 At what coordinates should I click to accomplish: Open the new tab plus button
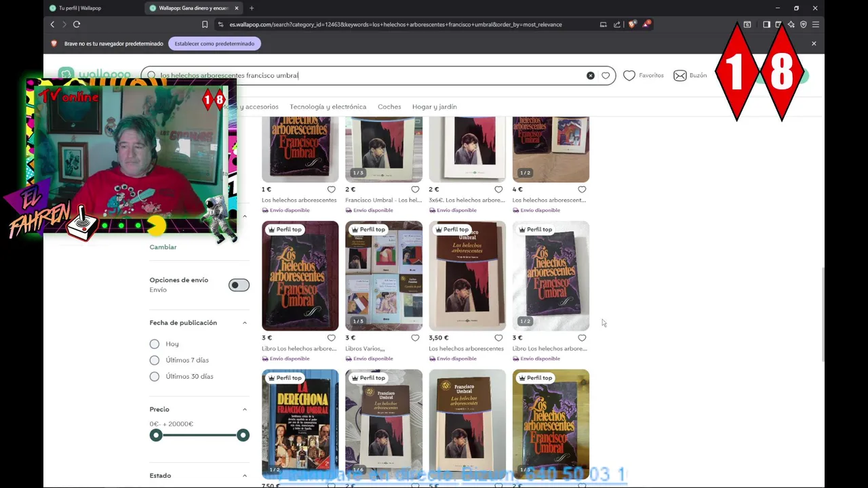pyautogui.click(x=252, y=8)
